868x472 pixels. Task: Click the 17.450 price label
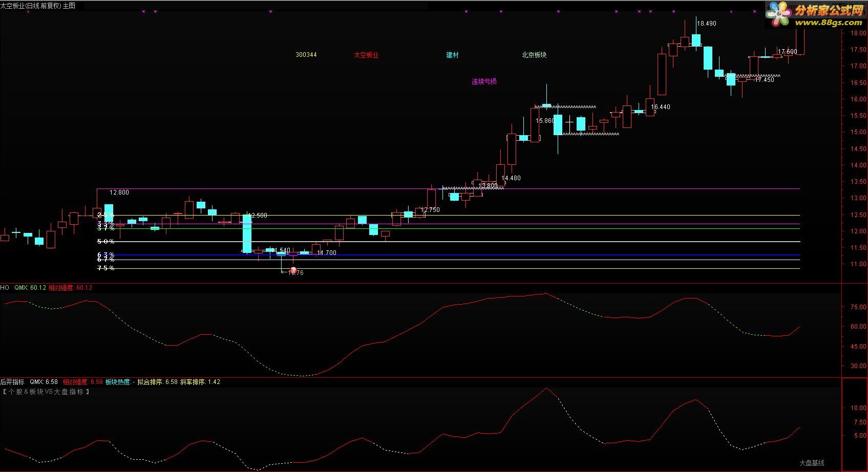[765, 80]
